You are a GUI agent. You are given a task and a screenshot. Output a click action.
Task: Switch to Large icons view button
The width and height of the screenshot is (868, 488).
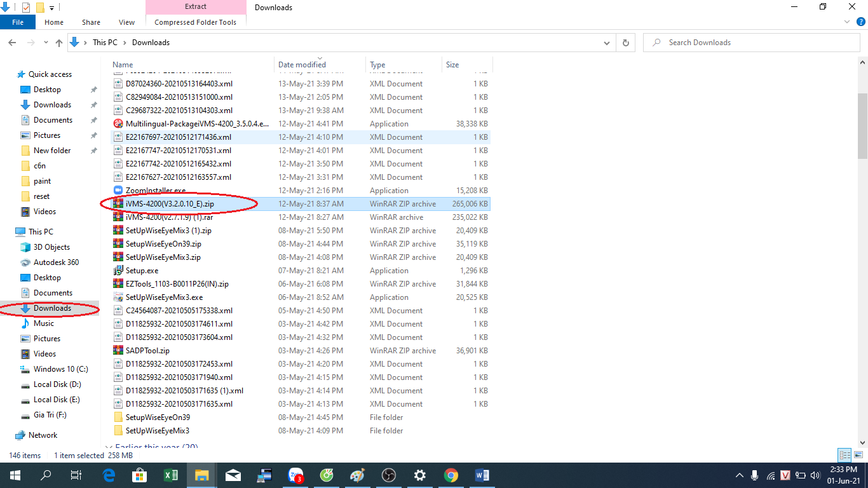point(858,455)
